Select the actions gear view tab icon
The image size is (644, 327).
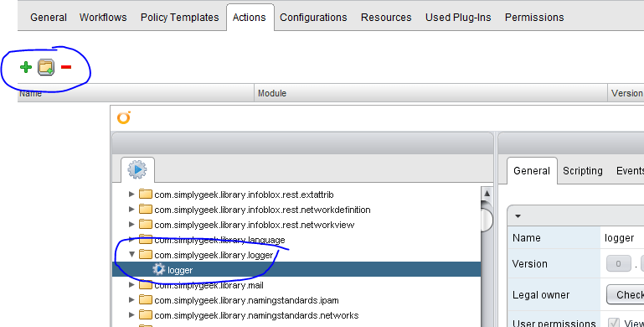[x=137, y=169]
